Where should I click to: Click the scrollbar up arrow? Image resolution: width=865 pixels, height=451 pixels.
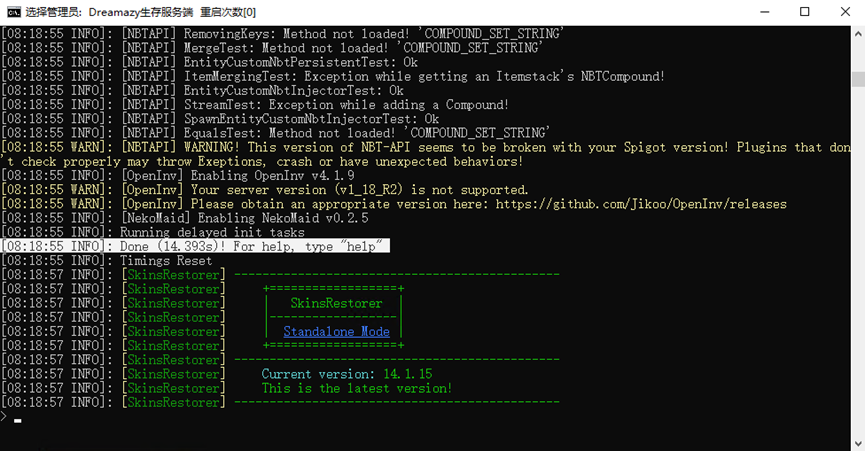point(857,33)
